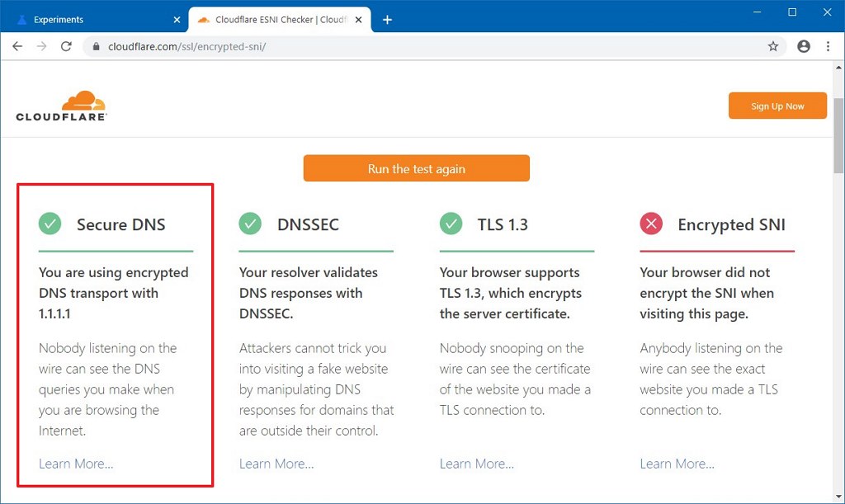
Task: Bookmark this page with the star icon
Action: (x=773, y=46)
